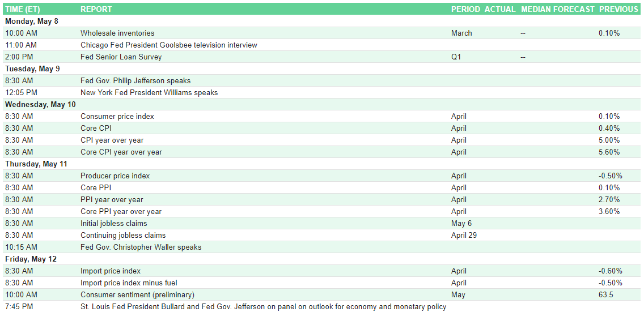Click the Initial jobless claims report
This screenshot has width=644, height=312.
pyautogui.click(x=114, y=224)
